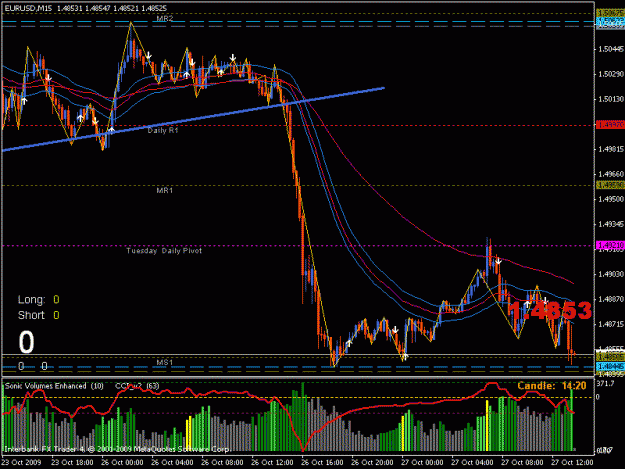Select the Sonic Volumes Enhanced (10) label

tap(54, 386)
